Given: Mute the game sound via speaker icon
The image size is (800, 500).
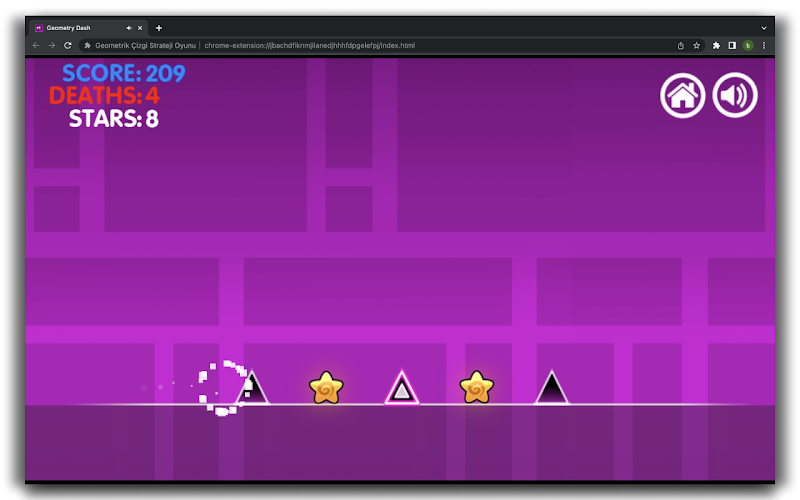Looking at the screenshot, I should click(735, 95).
